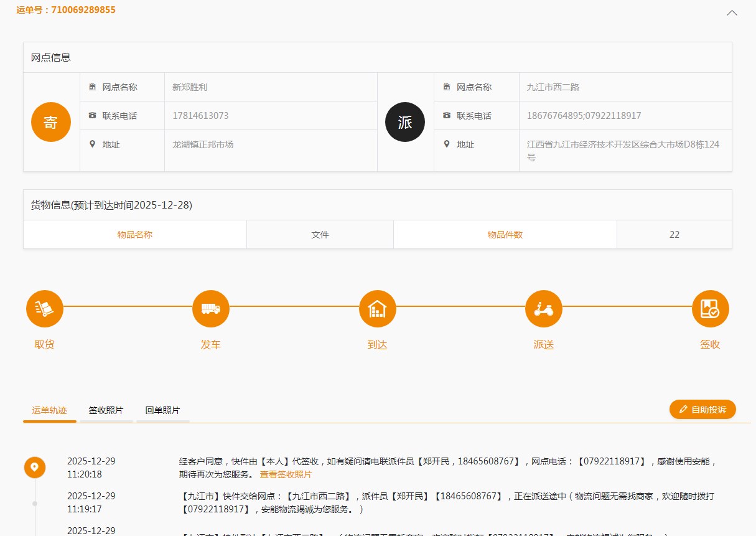Click the orange 寄 sender badge
Viewport: 756px width, 536px height.
[51, 122]
